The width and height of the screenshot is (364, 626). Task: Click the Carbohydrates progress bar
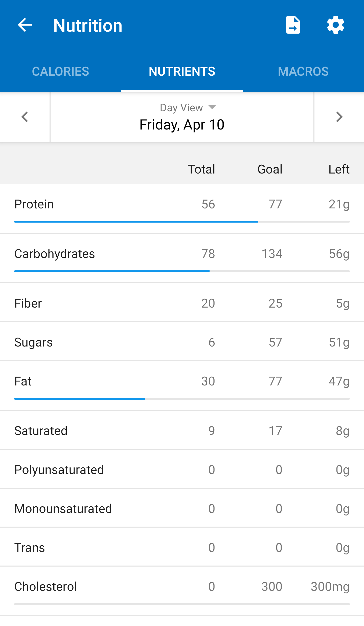(x=182, y=271)
